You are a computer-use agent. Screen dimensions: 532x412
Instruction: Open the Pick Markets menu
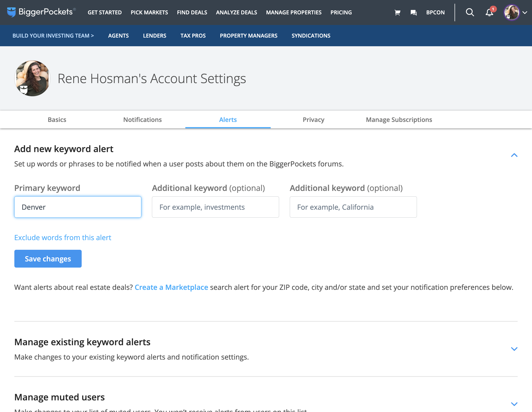point(149,12)
